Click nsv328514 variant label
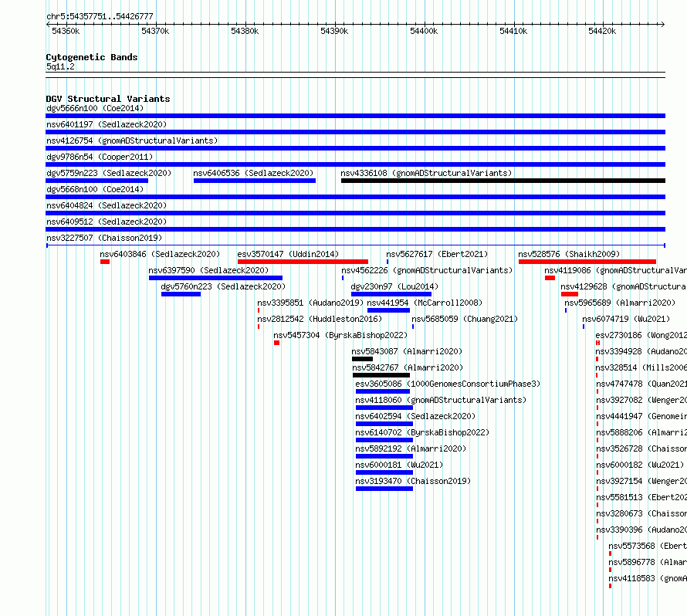This screenshot has height=616, width=687. click(x=641, y=367)
